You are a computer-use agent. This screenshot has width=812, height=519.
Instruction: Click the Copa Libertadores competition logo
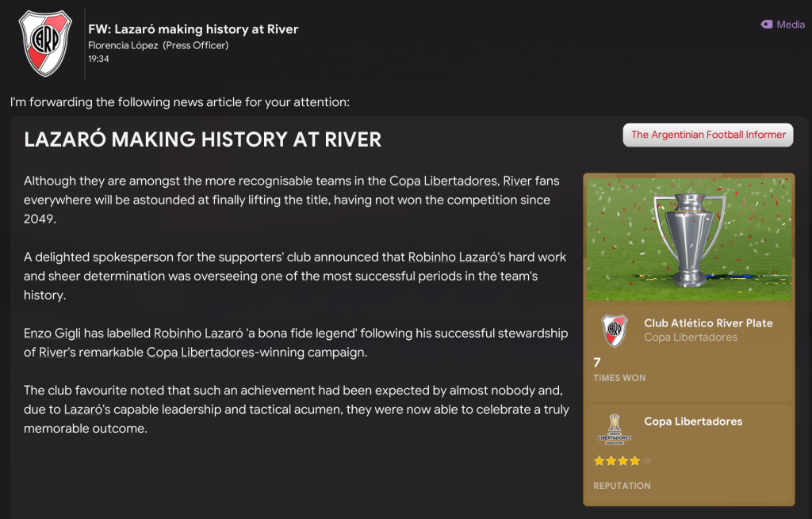[614, 429]
